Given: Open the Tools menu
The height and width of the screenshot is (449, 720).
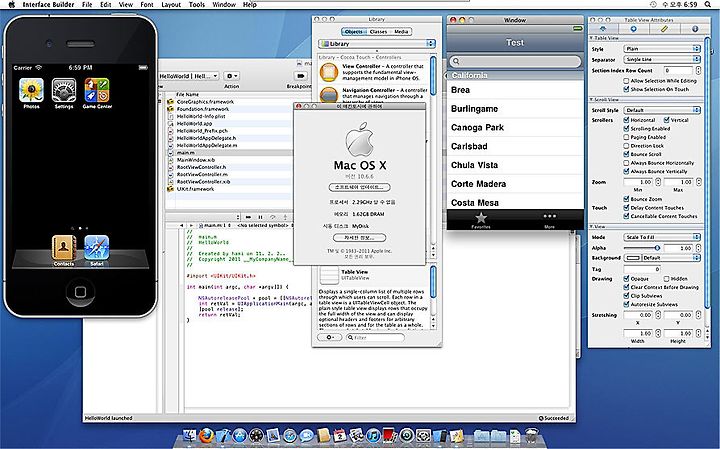Looking at the screenshot, I should click(197, 4).
